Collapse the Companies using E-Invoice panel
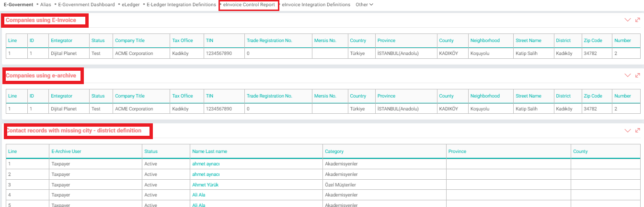This screenshot has width=644, height=207. pyautogui.click(x=628, y=20)
